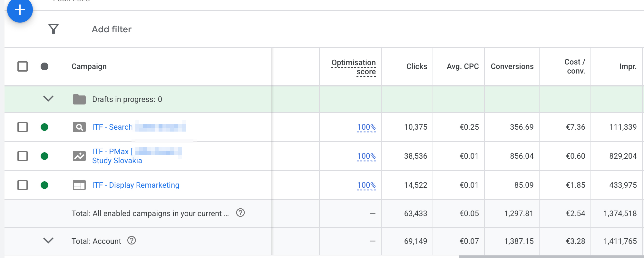Open the ITF - Display Remarketing campaign link
This screenshot has width=644, height=258.
coord(136,185)
